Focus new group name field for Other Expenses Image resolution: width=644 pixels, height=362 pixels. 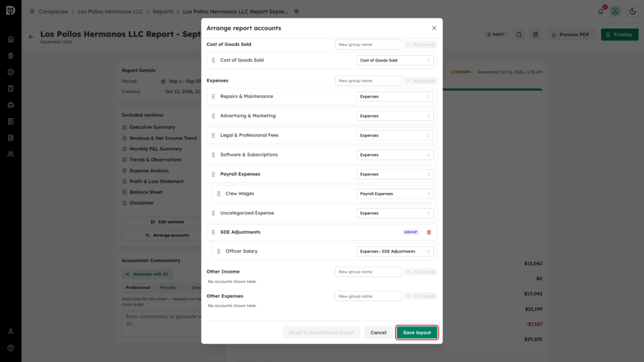369,296
